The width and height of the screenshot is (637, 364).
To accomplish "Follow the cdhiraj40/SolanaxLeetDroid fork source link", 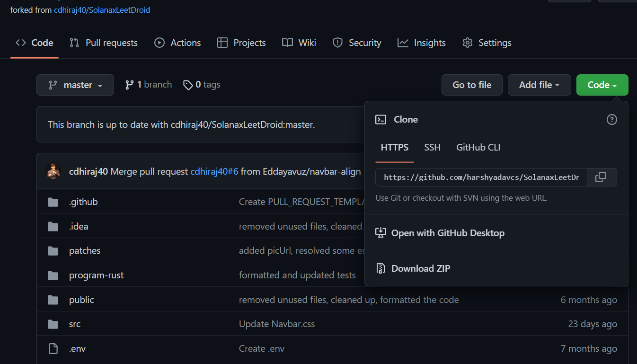I will coord(102,9).
